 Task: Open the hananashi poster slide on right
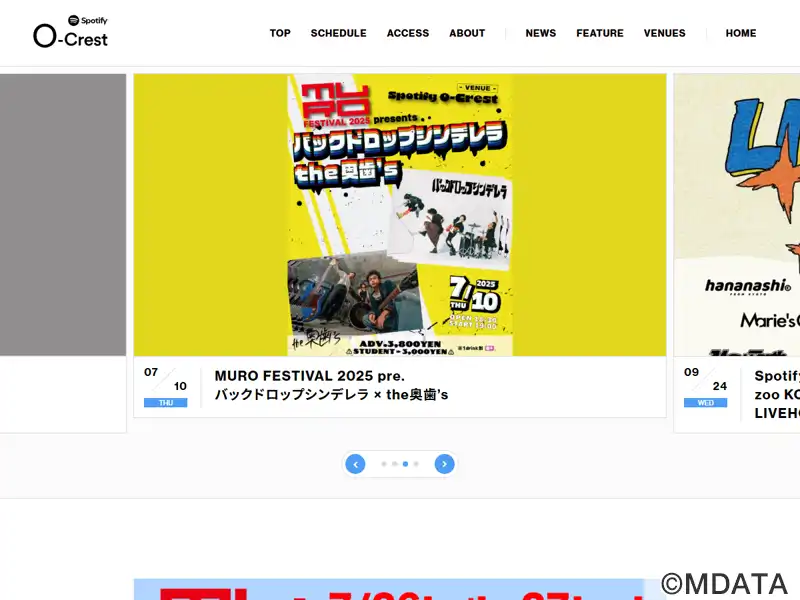(x=737, y=215)
